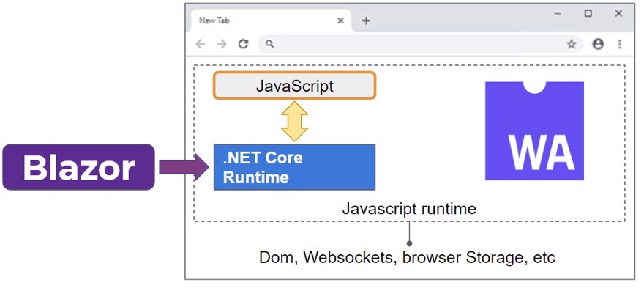Image resolution: width=644 pixels, height=288 pixels.
Task: Click the JavaScript box
Action: (294, 85)
